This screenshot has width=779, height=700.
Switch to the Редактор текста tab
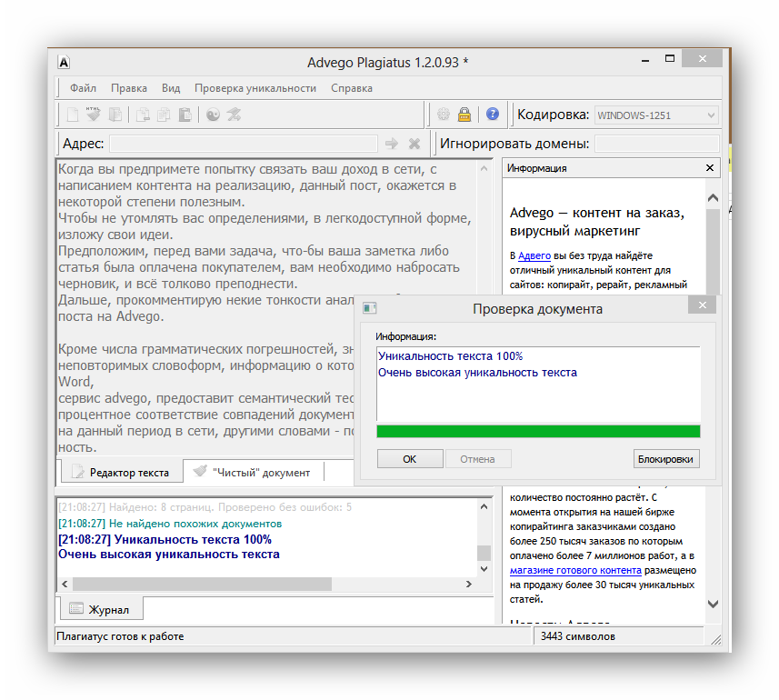pyautogui.click(x=121, y=472)
